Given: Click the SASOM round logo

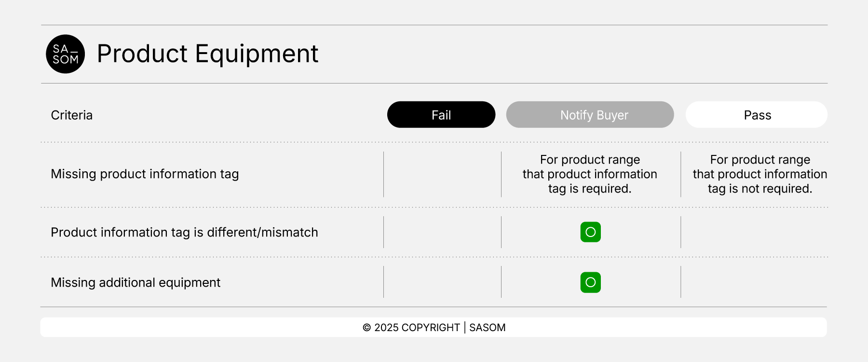Looking at the screenshot, I should pyautogui.click(x=66, y=54).
